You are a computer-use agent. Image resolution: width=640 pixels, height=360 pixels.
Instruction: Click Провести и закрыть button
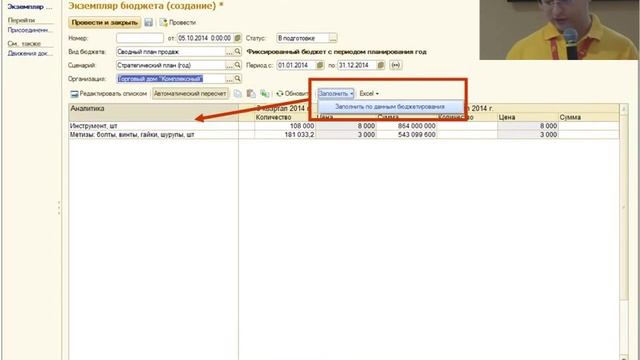(x=104, y=22)
